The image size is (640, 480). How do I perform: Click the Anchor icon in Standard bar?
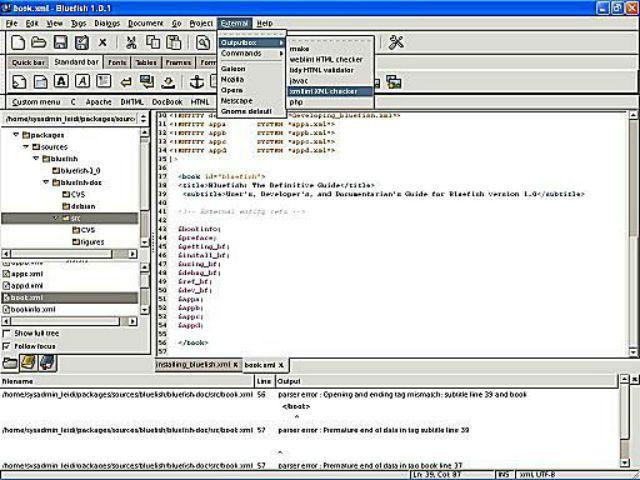[196, 81]
